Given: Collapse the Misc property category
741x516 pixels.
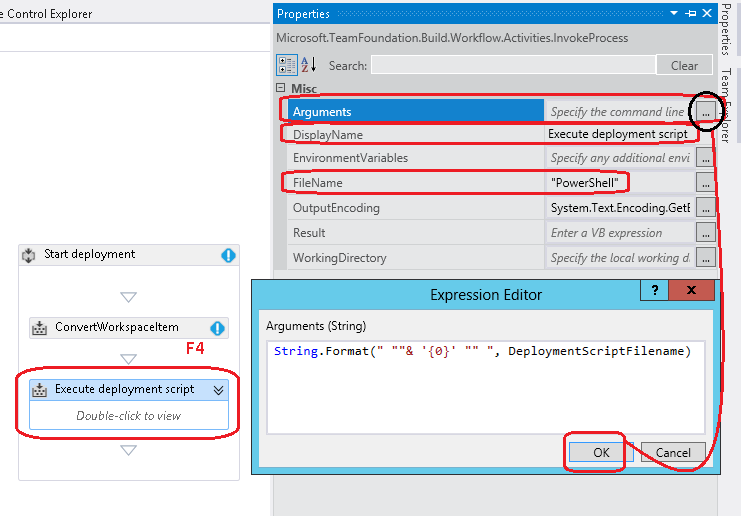Looking at the screenshot, I should point(281,89).
